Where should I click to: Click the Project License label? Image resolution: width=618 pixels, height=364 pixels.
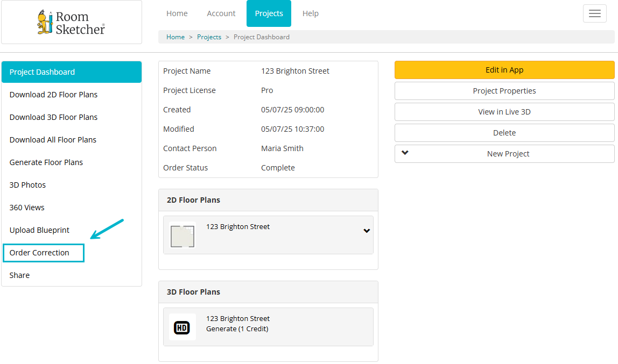coord(189,90)
